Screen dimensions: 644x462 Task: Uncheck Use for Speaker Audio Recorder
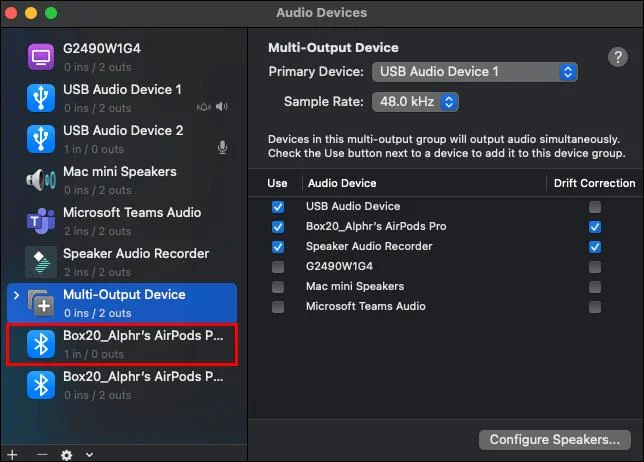278,247
